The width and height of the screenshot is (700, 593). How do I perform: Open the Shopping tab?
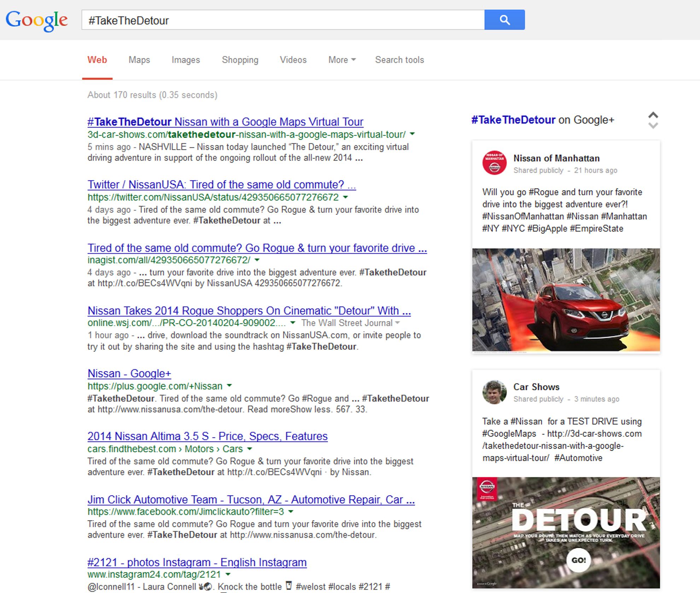click(240, 60)
